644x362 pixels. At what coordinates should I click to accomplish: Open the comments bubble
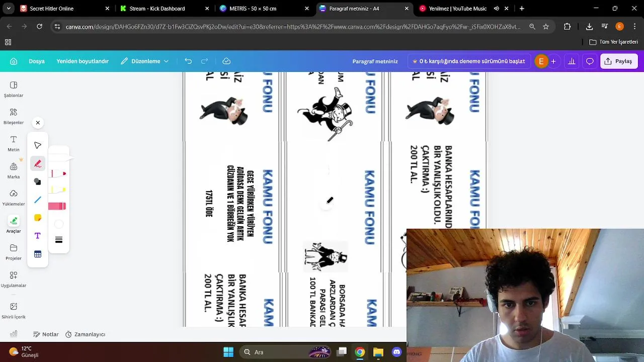point(590,61)
